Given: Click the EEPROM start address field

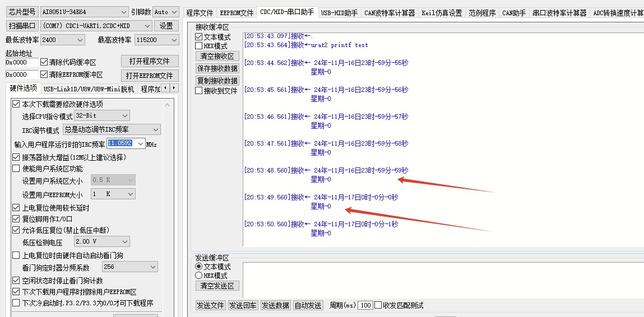Looking at the screenshot, I should point(22,74).
